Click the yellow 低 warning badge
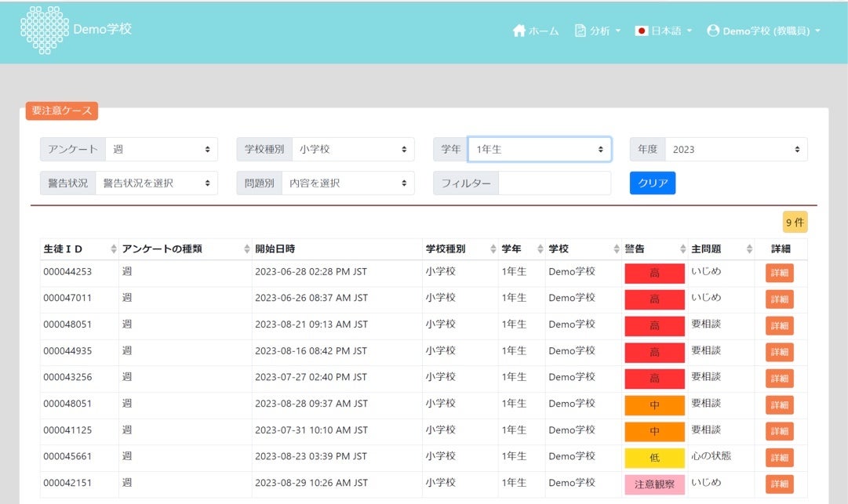848x504 pixels. 654,458
